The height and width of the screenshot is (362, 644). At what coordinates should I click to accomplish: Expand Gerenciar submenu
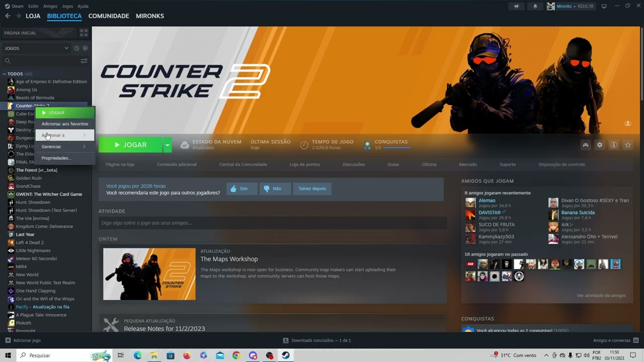(64, 146)
